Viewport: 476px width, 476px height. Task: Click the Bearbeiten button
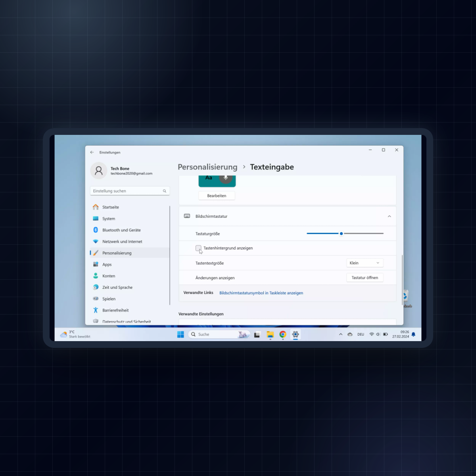point(217,196)
